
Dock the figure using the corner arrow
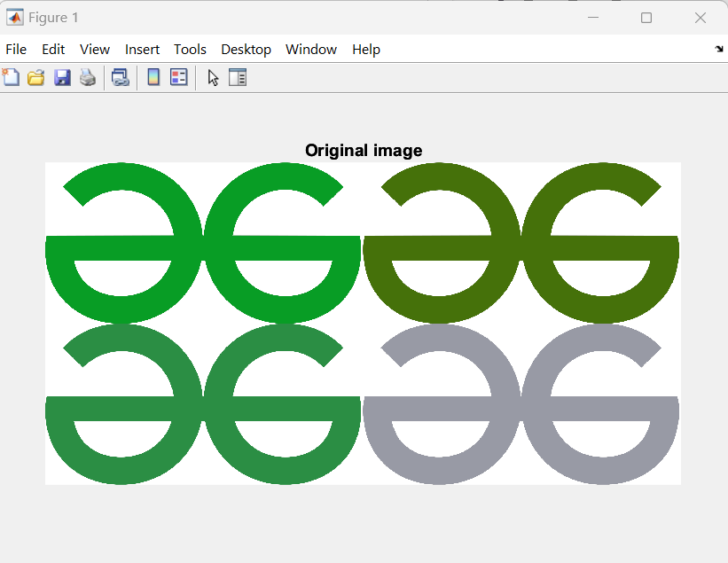pos(719,49)
